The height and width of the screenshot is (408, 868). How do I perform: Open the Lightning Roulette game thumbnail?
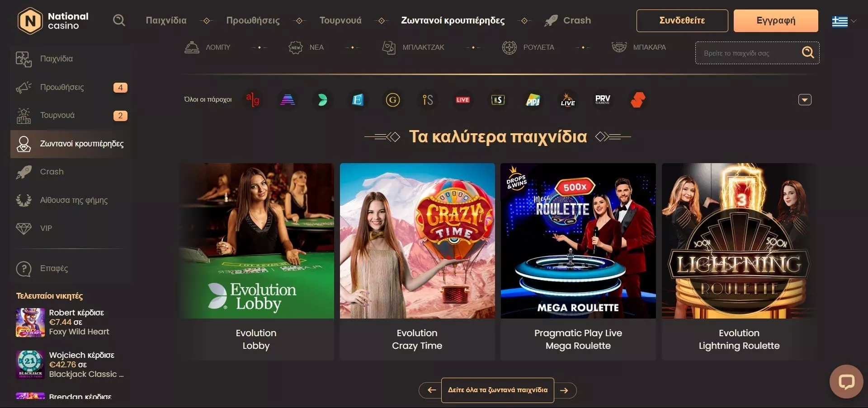pos(739,241)
